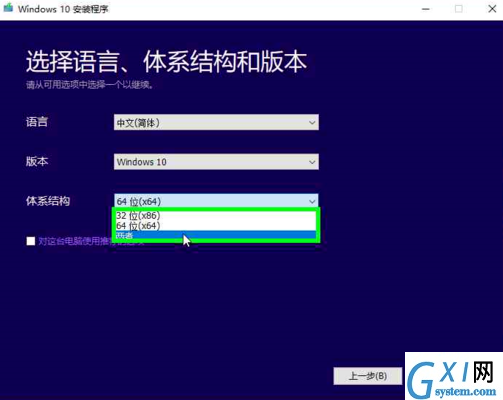
Task: Minimize the Windows 10 setup window
Action: [x=426, y=9]
